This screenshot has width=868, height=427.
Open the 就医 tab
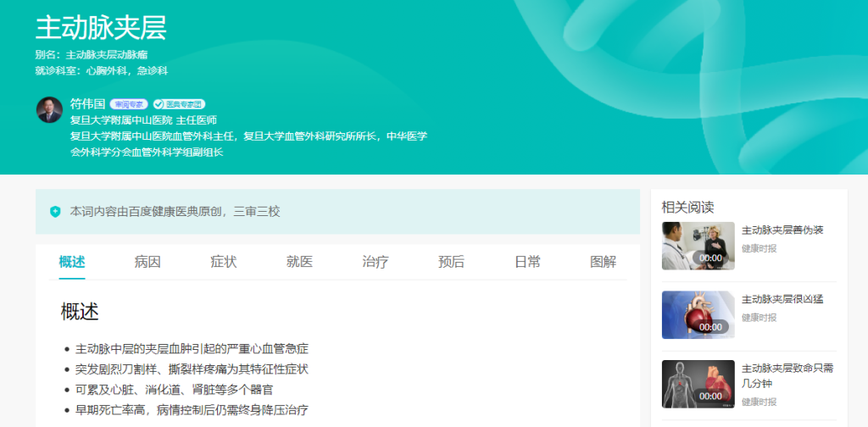coord(299,262)
